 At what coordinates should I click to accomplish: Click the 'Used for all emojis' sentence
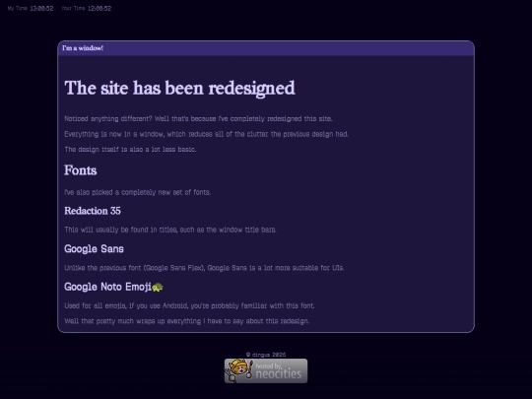pos(189,305)
